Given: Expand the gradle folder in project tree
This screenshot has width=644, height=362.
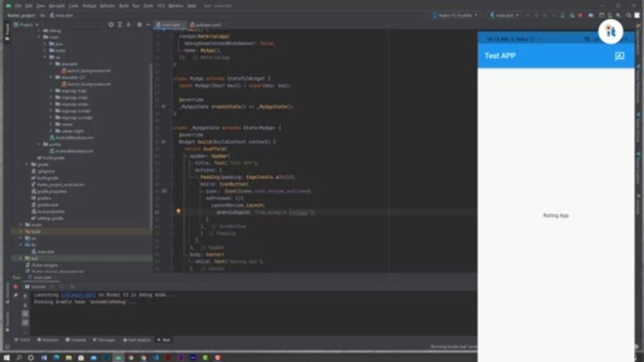Looking at the screenshot, I should click(27, 164).
